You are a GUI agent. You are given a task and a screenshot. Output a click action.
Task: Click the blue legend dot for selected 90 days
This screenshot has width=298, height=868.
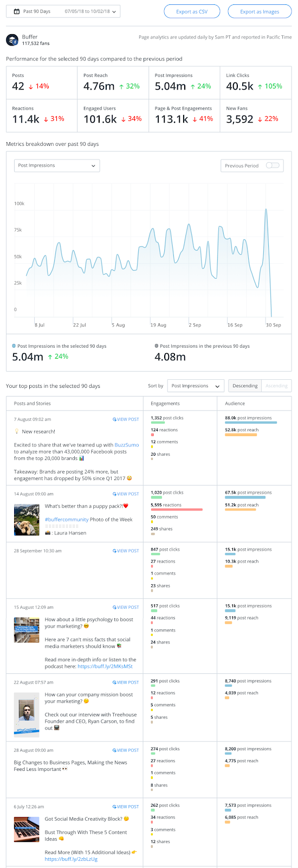[x=14, y=346]
